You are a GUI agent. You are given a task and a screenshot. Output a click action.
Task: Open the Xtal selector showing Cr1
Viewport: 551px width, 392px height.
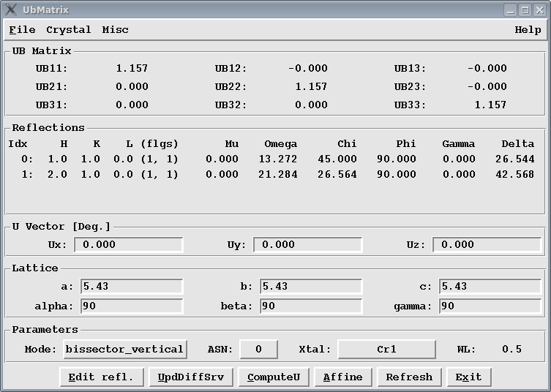coord(386,349)
